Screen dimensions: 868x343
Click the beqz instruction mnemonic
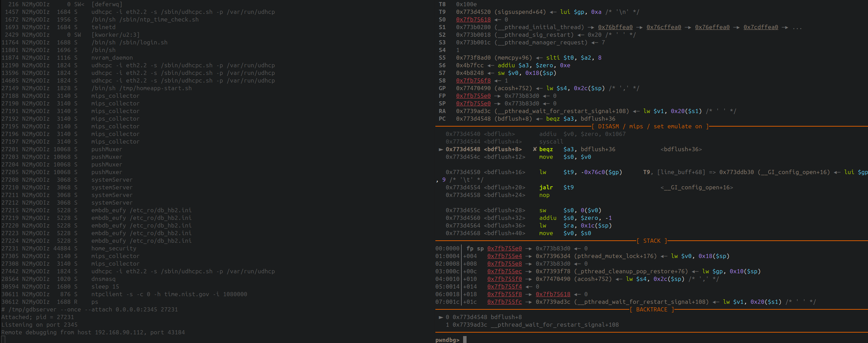(546, 149)
